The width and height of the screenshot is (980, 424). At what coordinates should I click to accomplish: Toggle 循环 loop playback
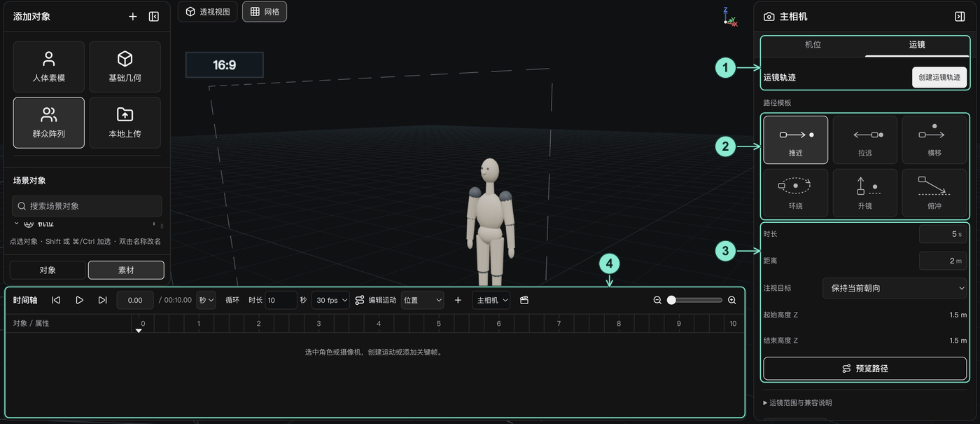pos(232,300)
